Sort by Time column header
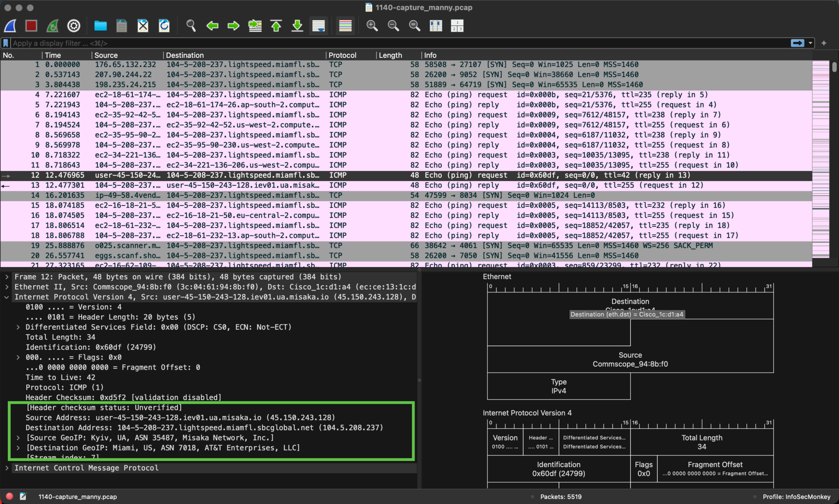Screen dimensions: 839x504 67,55
